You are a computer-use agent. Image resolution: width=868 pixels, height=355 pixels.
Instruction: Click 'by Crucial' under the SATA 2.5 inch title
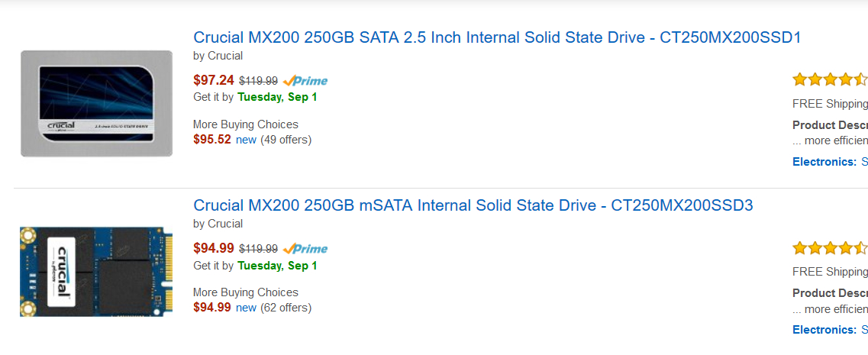[218, 56]
